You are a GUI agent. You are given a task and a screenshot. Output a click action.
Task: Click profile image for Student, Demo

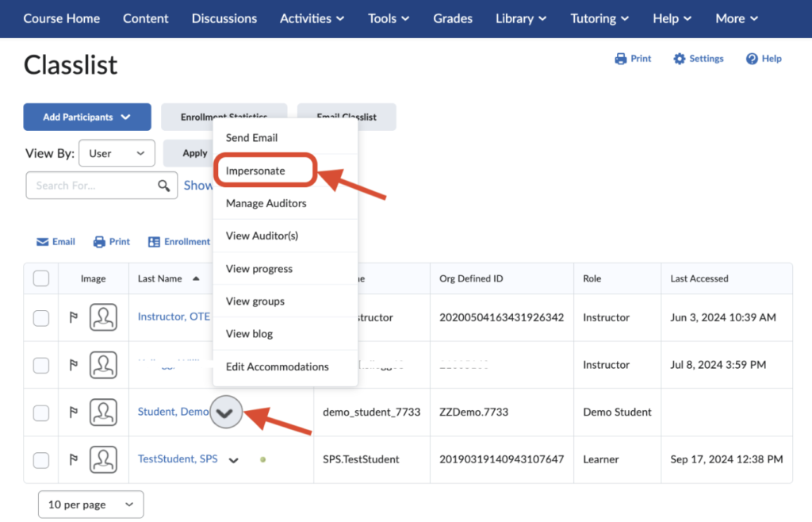click(103, 413)
